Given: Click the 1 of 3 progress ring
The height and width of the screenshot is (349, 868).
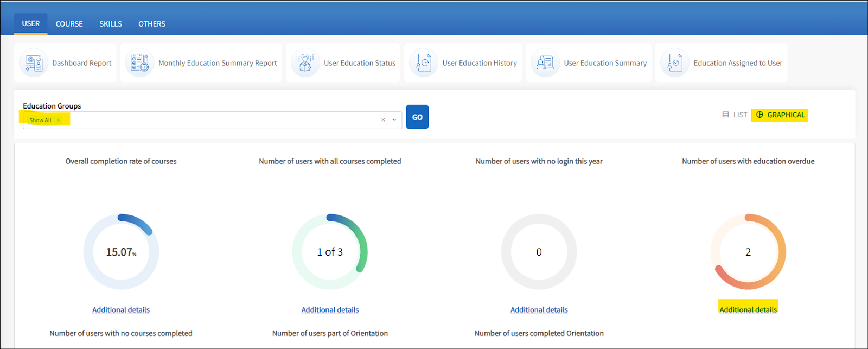Looking at the screenshot, I should point(330,252).
